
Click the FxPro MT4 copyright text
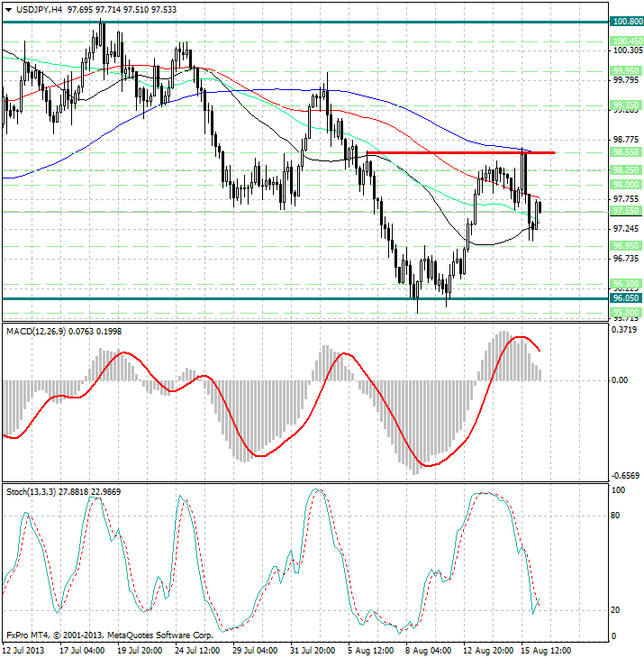[110, 635]
